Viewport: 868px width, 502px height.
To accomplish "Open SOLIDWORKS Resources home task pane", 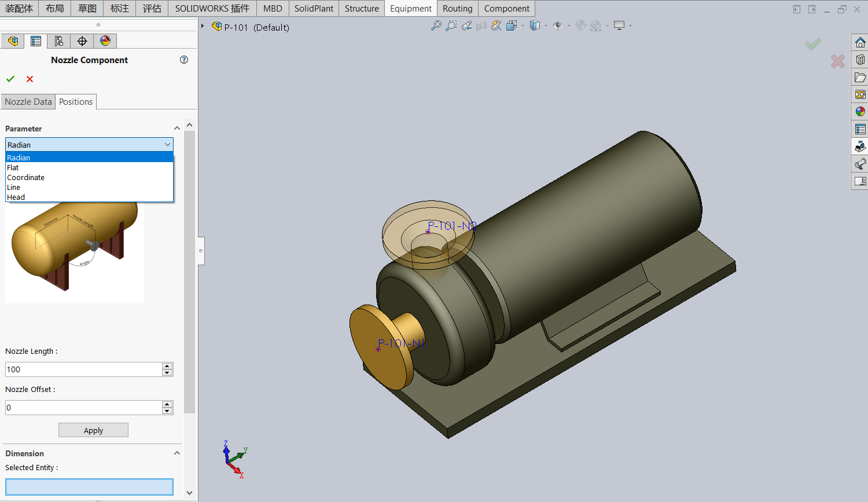I will tap(860, 42).
